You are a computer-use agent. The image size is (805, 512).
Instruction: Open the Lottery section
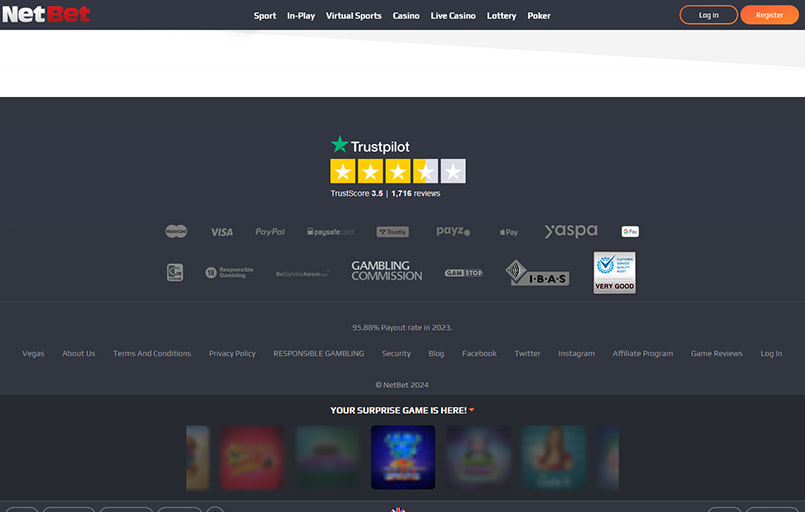point(502,16)
